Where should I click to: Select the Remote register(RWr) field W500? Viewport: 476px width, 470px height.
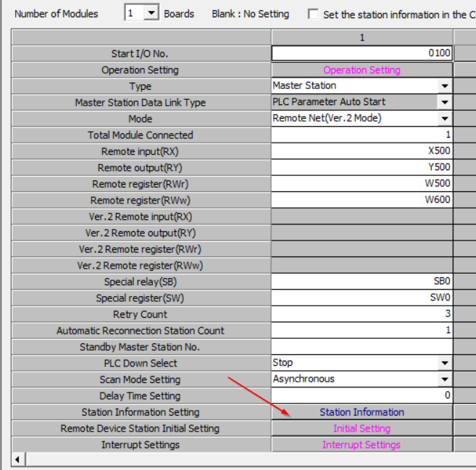pos(362,183)
